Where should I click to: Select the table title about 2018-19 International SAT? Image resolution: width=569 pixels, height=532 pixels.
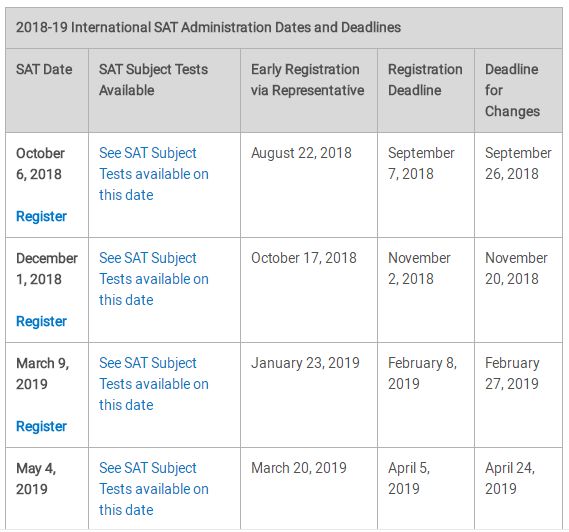coord(208,27)
